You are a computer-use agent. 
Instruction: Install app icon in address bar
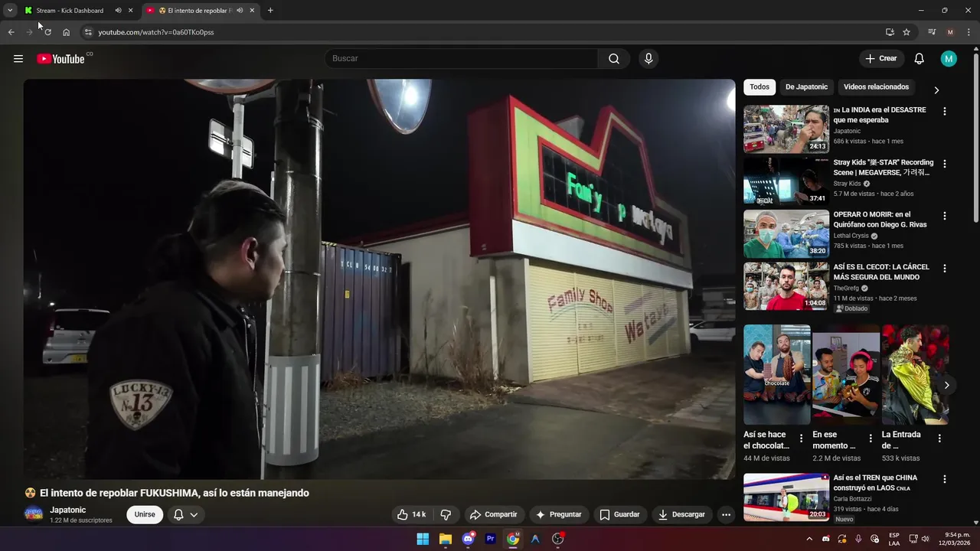coord(890,32)
